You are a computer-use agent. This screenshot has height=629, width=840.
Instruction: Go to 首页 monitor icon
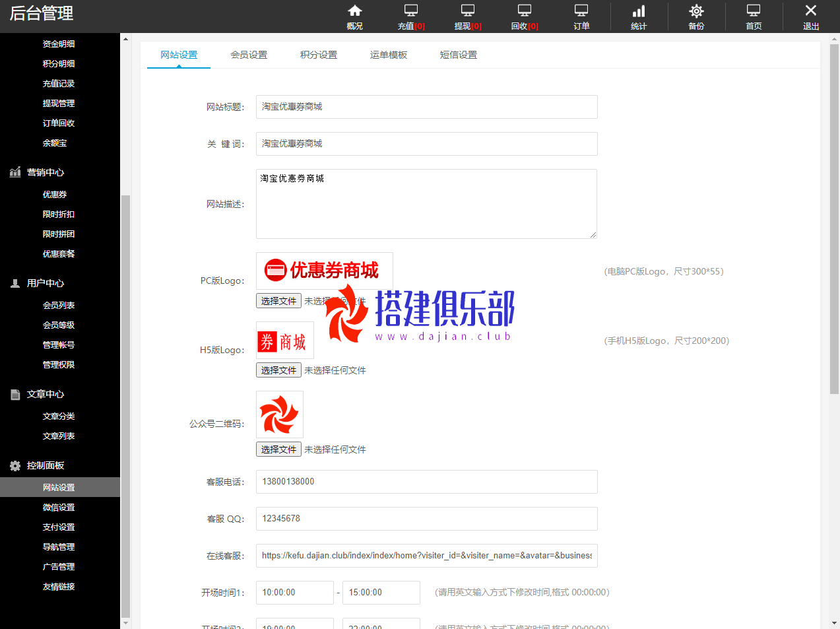coord(754,11)
